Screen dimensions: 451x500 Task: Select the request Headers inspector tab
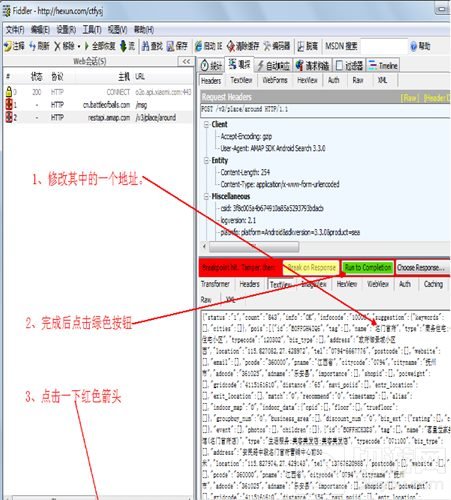[x=211, y=81]
